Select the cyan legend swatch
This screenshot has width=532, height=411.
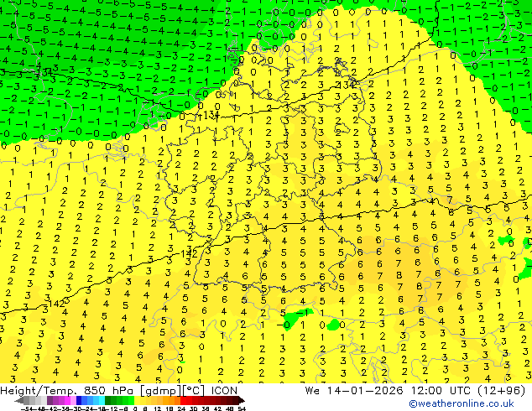[102, 400]
